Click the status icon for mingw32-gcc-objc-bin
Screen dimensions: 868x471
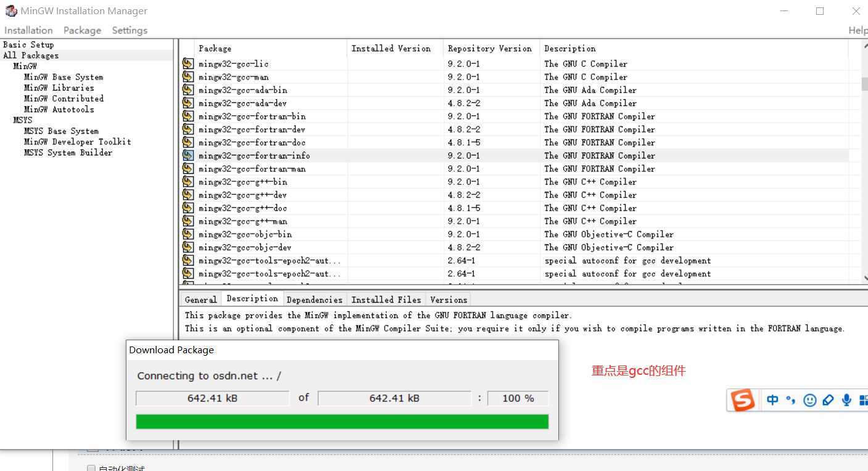tap(188, 234)
